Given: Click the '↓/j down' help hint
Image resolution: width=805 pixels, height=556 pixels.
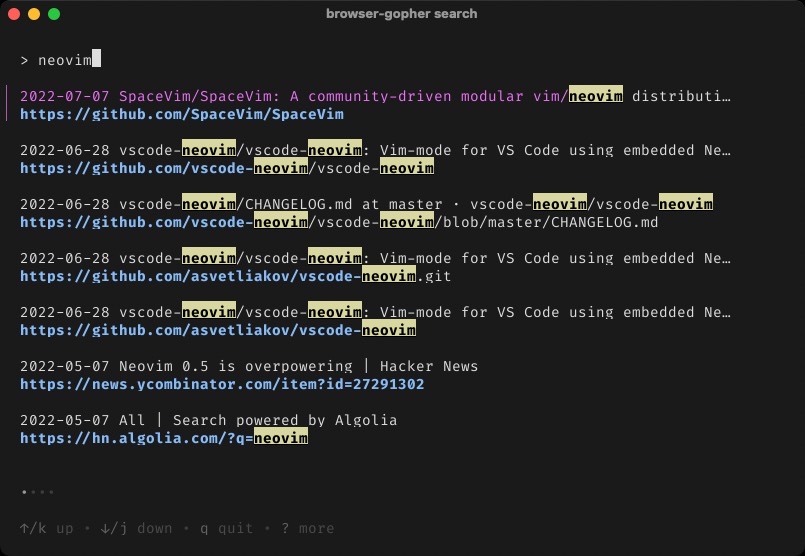Looking at the screenshot, I should 137,528.
